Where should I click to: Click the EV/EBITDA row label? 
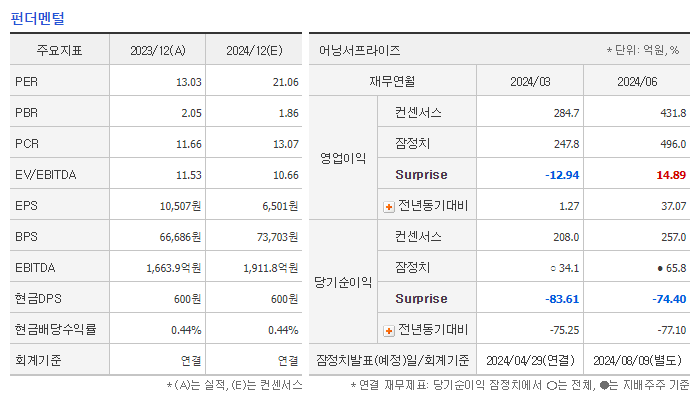(x=45, y=175)
